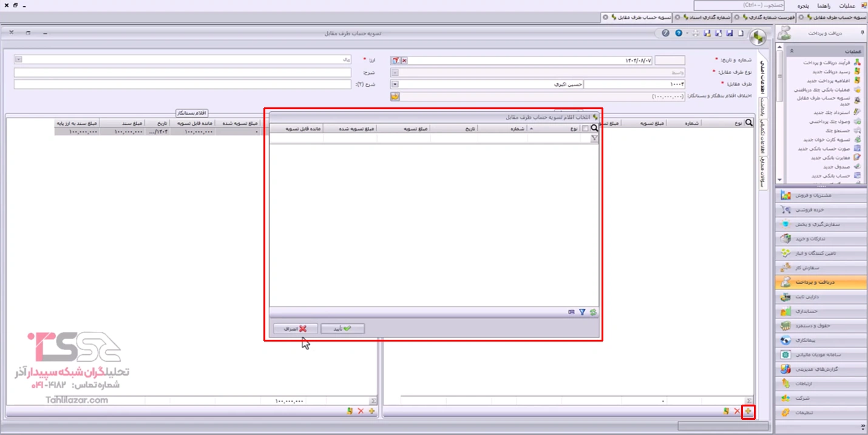The width and height of the screenshot is (868, 435).
Task: Click the calendar icon beside the date field
Action: (x=395, y=61)
